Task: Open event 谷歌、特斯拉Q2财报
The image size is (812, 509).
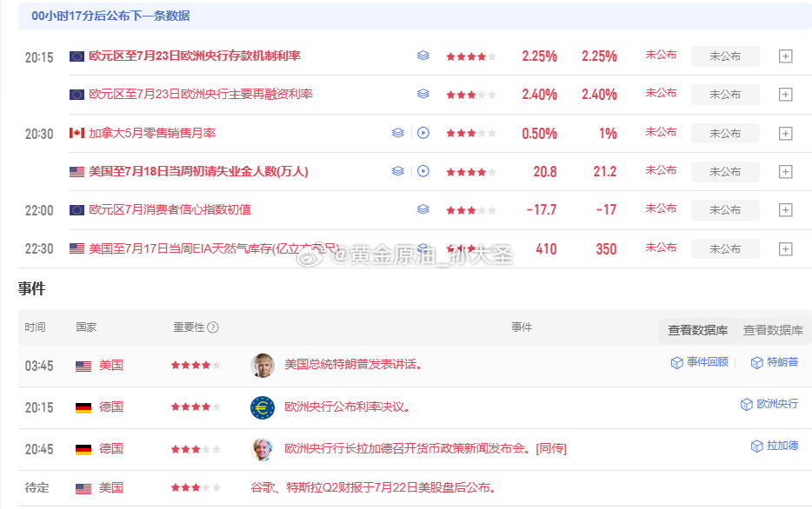Action: (373, 488)
